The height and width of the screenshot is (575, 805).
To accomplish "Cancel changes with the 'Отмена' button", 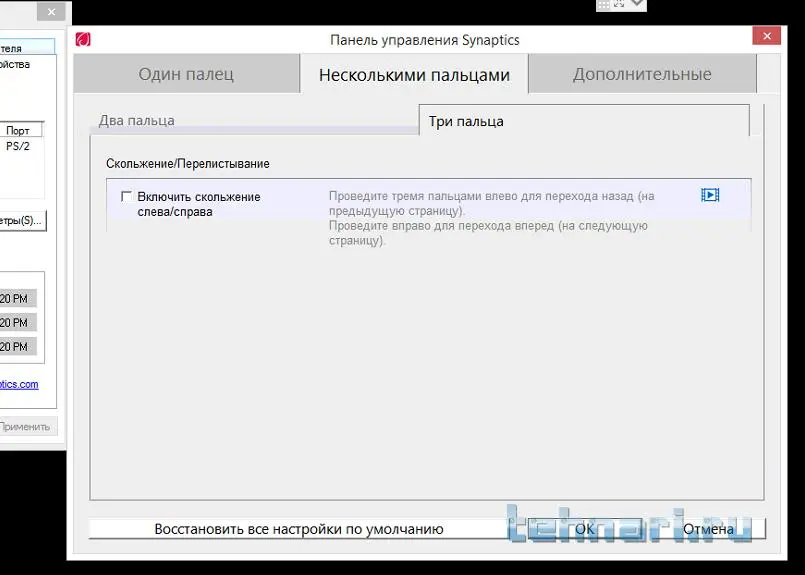I will (x=708, y=529).
